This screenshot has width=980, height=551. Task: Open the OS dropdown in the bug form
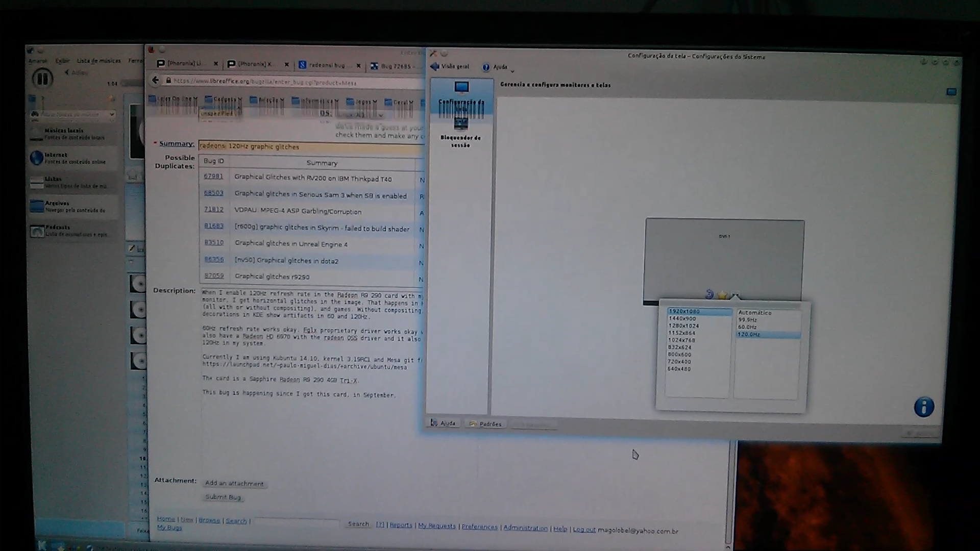point(359,115)
